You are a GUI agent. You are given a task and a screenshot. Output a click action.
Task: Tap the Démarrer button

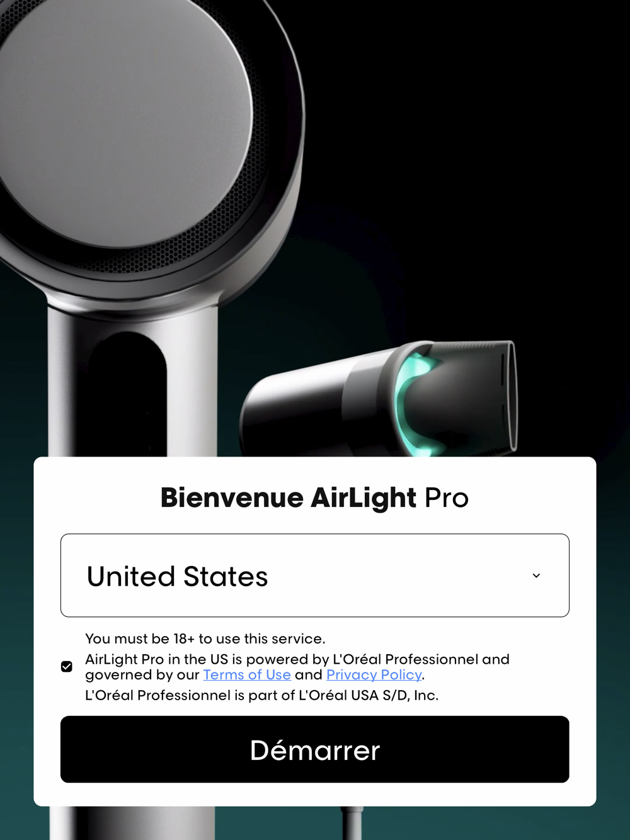[x=315, y=749]
